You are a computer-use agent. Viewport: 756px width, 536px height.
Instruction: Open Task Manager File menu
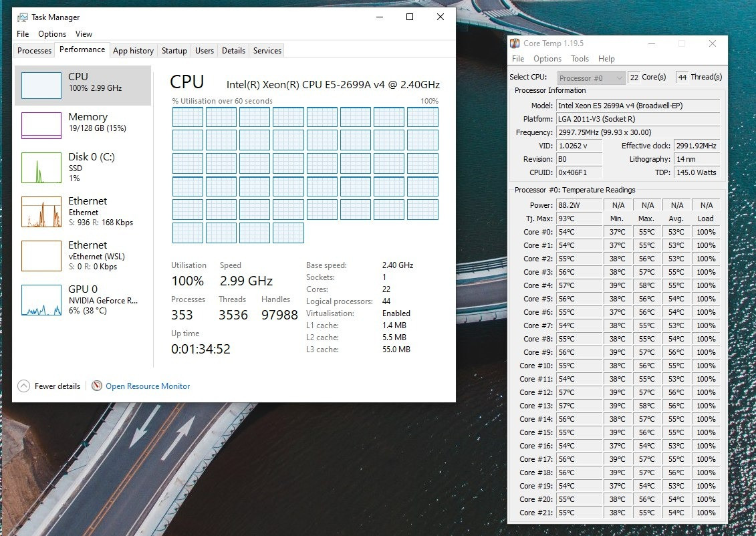pyautogui.click(x=23, y=33)
